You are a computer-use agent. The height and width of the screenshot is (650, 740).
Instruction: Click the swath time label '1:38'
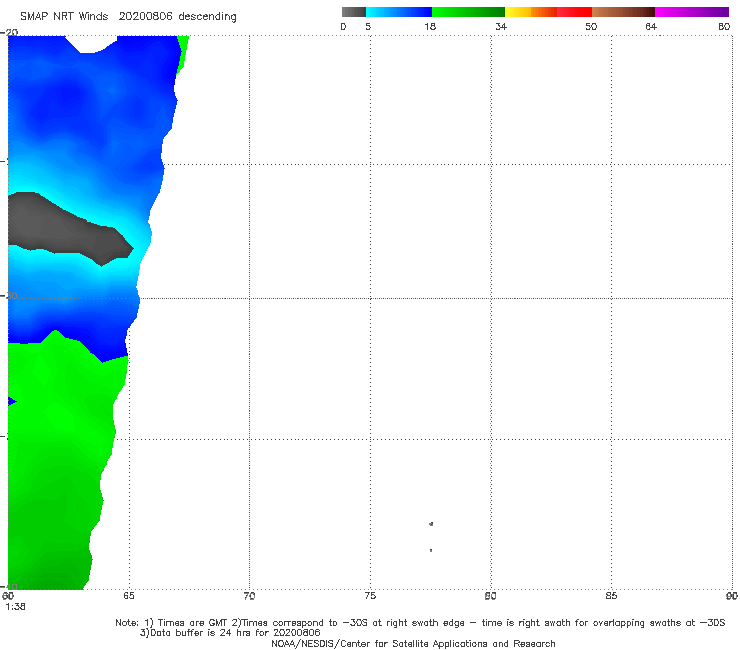pos(16,607)
